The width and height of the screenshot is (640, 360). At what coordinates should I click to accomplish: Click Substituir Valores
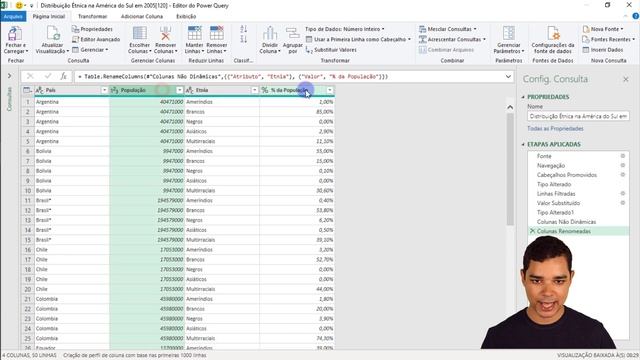tap(331, 50)
